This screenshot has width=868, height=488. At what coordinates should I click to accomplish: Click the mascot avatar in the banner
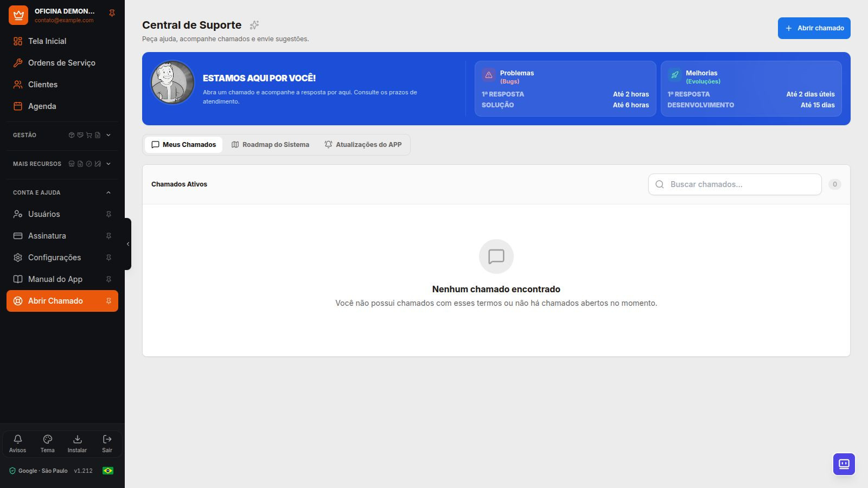(173, 82)
